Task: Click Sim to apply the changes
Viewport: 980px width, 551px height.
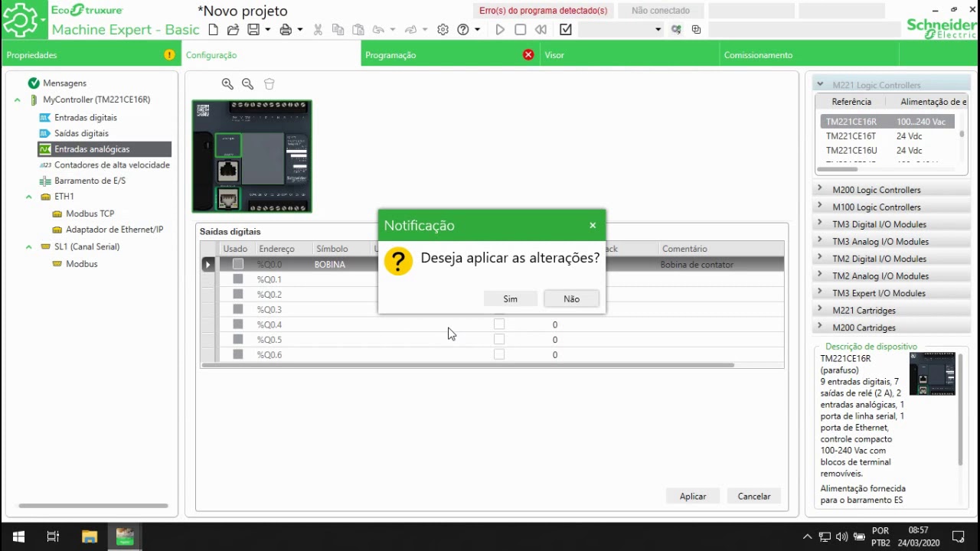Action: point(511,299)
